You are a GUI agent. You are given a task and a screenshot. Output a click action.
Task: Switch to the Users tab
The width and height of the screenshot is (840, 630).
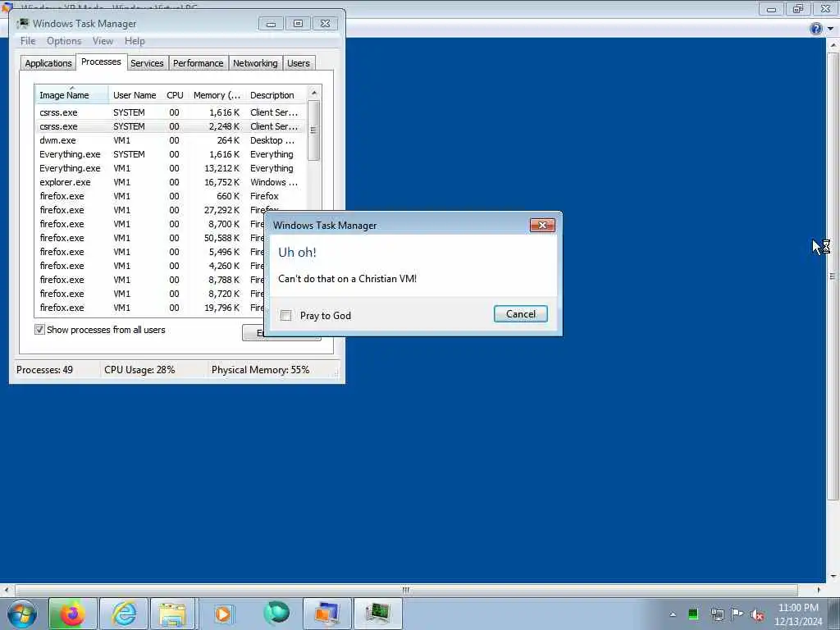coord(299,63)
